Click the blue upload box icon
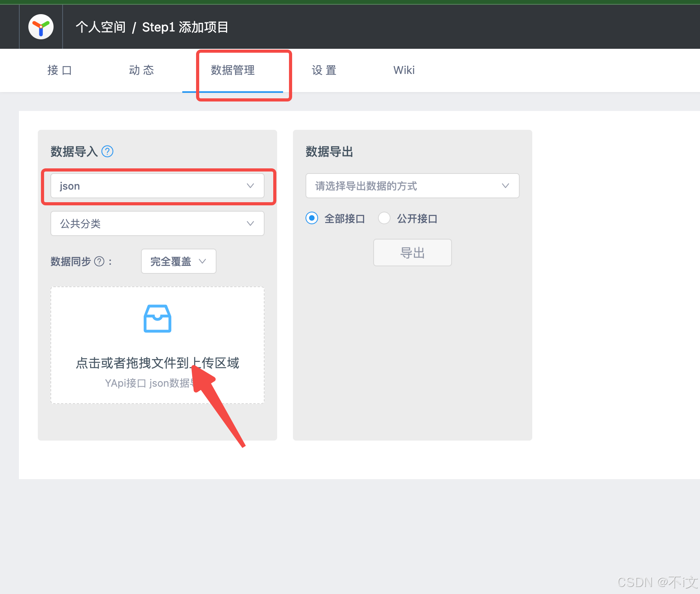 (x=157, y=318)
